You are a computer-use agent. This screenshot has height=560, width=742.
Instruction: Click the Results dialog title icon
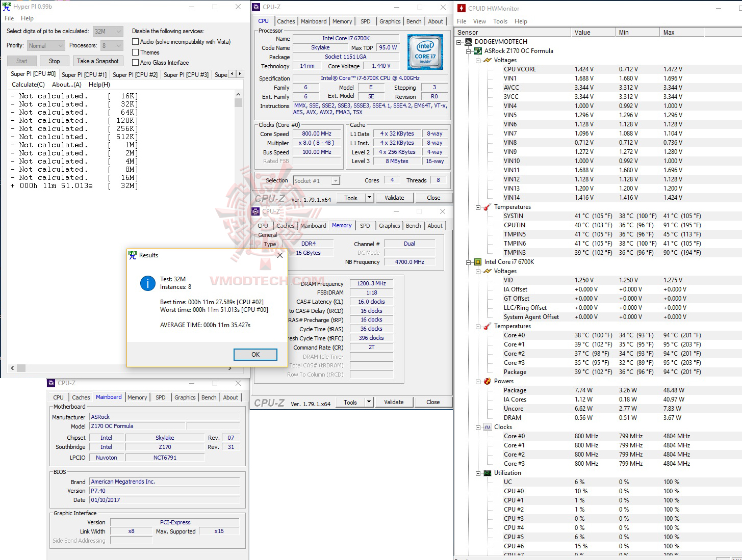click(x=133, y=255)
